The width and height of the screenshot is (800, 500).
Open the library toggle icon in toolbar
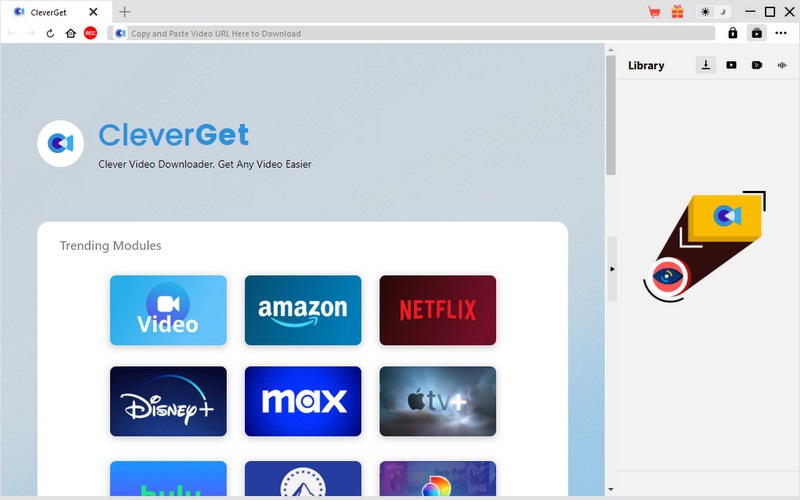(x=757, y=33)
